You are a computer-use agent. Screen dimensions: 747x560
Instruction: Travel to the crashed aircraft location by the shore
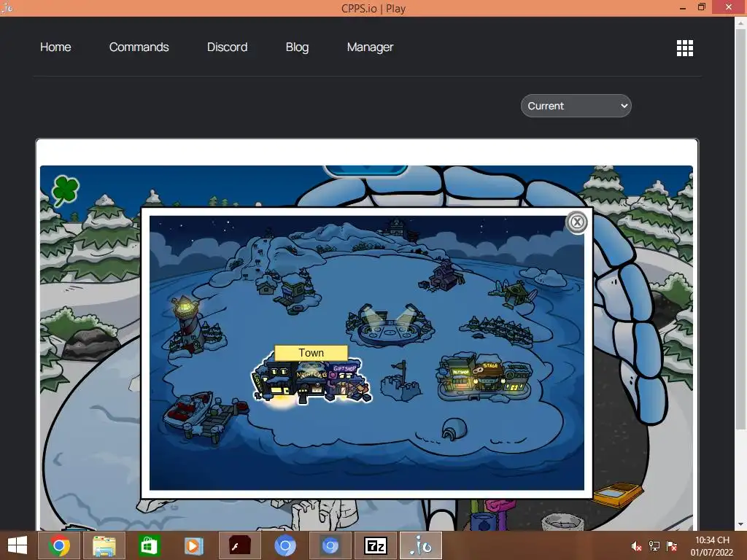point(514,292)
